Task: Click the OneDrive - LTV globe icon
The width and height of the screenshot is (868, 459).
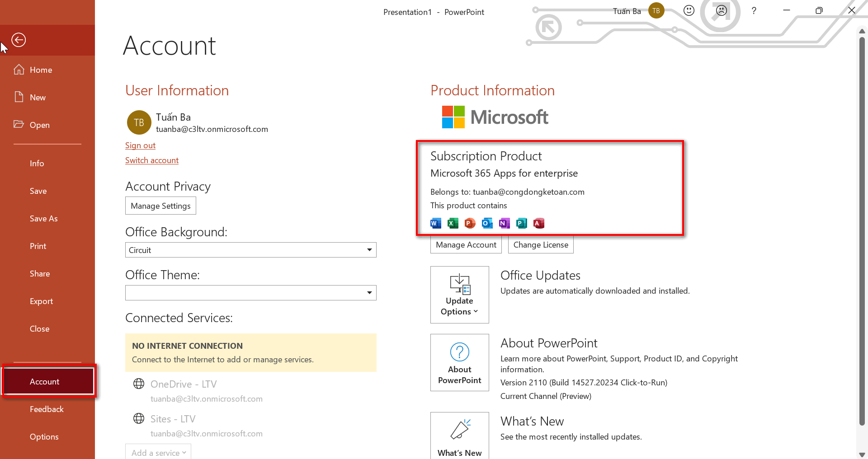Action: click(139, 384)
